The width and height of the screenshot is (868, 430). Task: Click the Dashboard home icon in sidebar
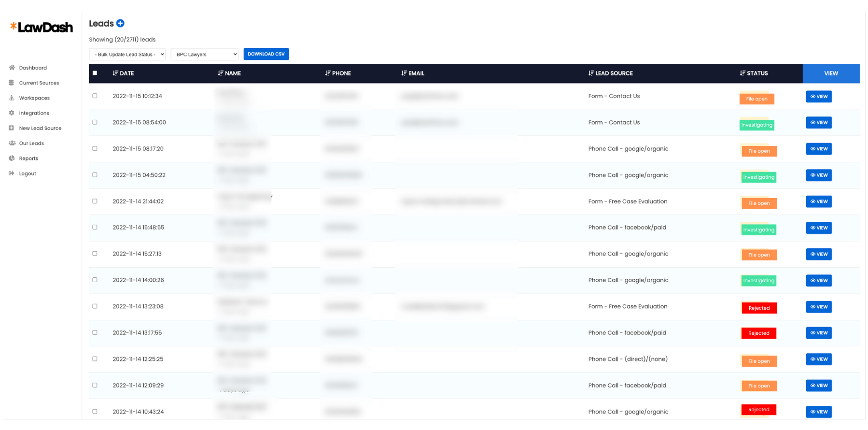[12, 68]
